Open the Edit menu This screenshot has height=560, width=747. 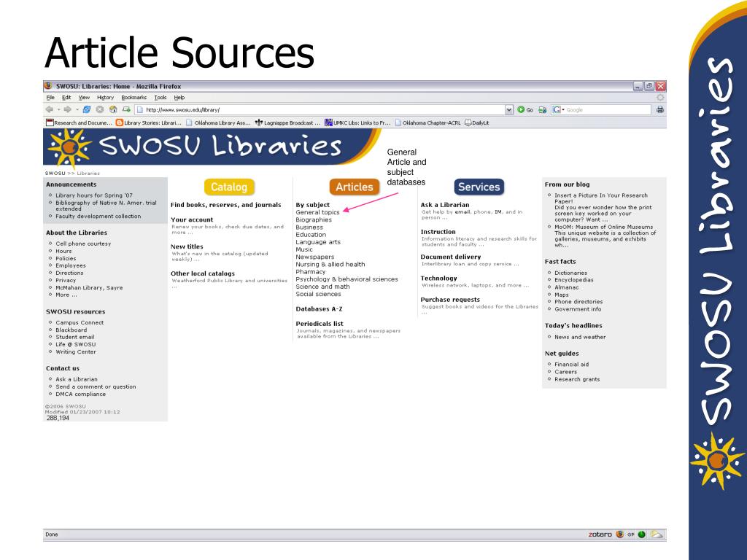pyautogui.click(x=66, y=97)
